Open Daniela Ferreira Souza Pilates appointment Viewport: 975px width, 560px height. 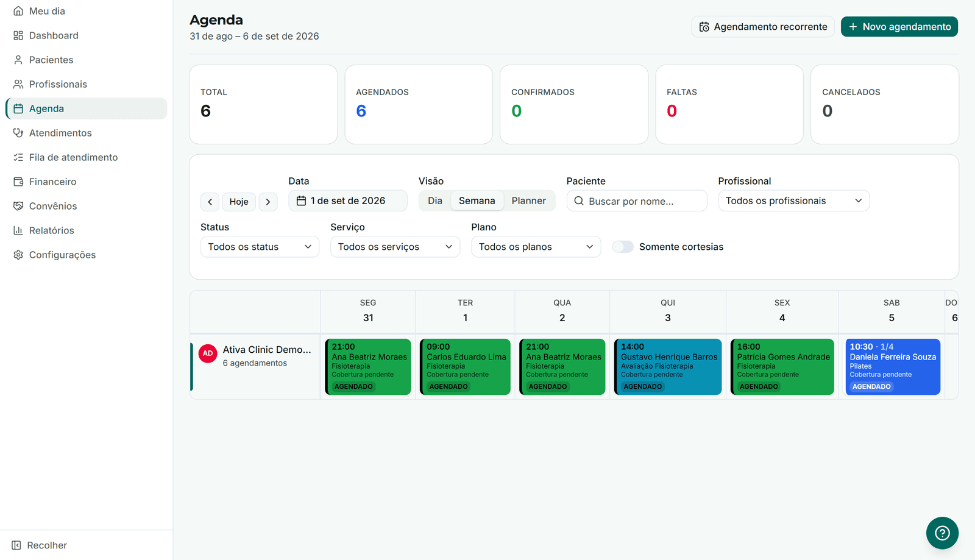(893, 367)
